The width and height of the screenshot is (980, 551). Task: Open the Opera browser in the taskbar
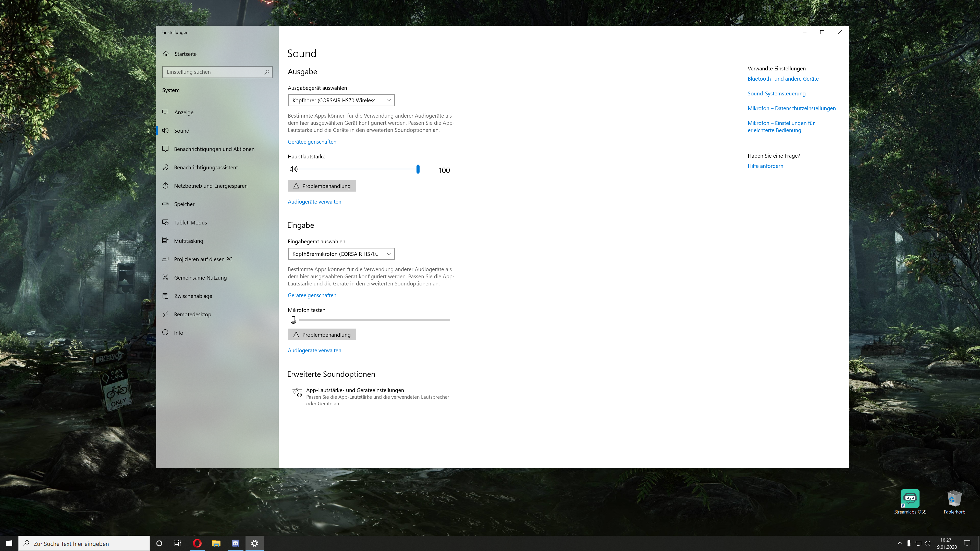coord(197,543)
